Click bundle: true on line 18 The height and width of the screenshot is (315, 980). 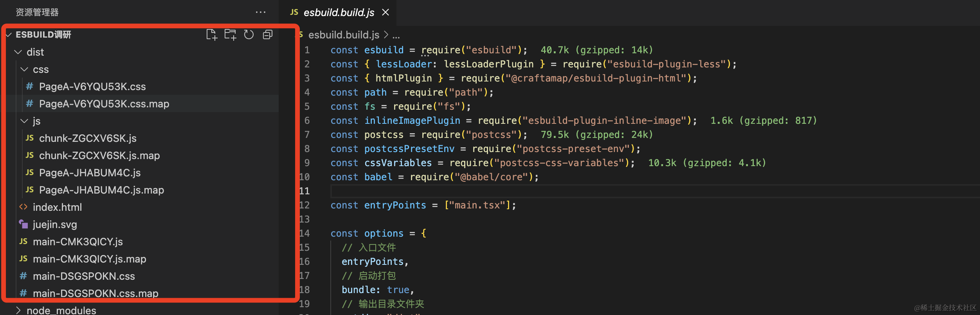(375, 290)
